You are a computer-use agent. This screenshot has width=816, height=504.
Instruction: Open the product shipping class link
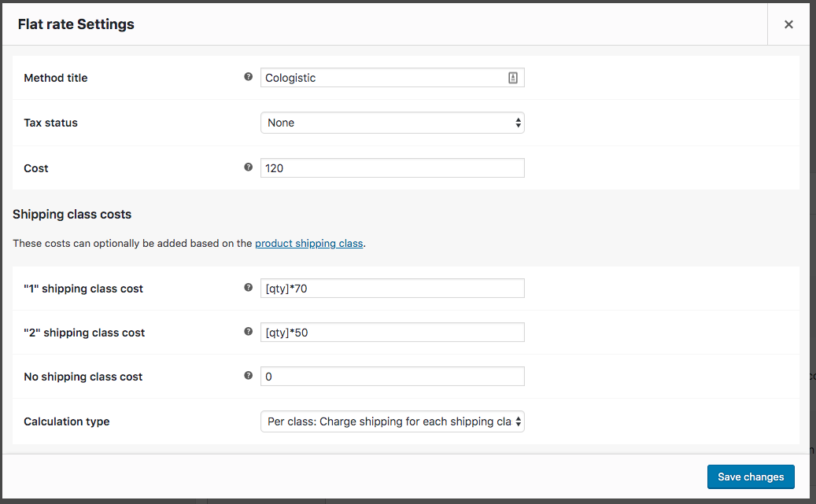pyautogui.click(x=309, y=244)
